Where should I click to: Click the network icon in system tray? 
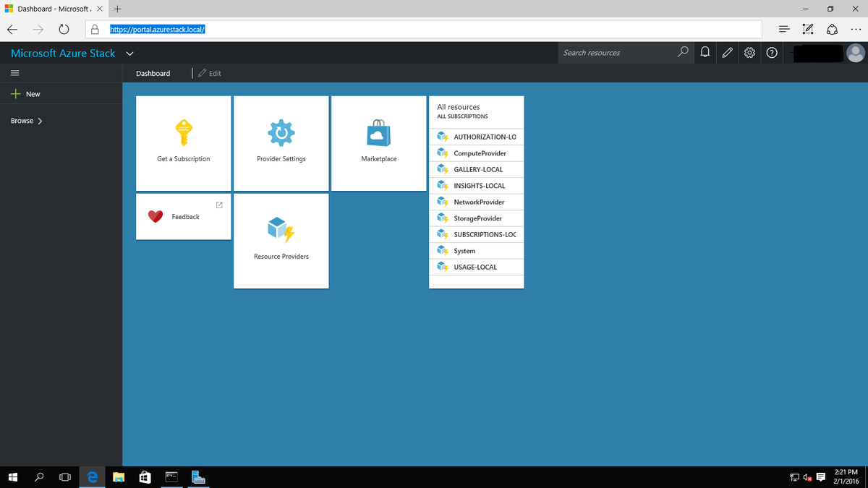[x=795, y=476]
